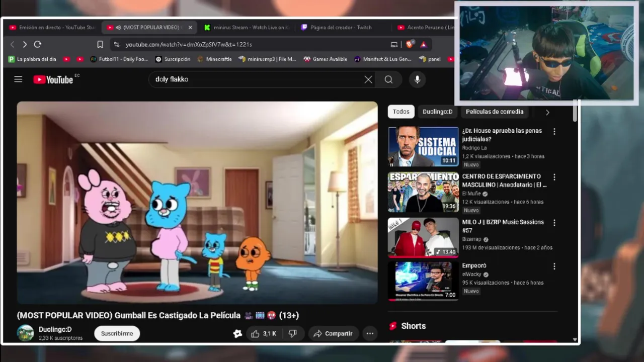Show more filter chips with right chevron

click(x=547, y=112)
